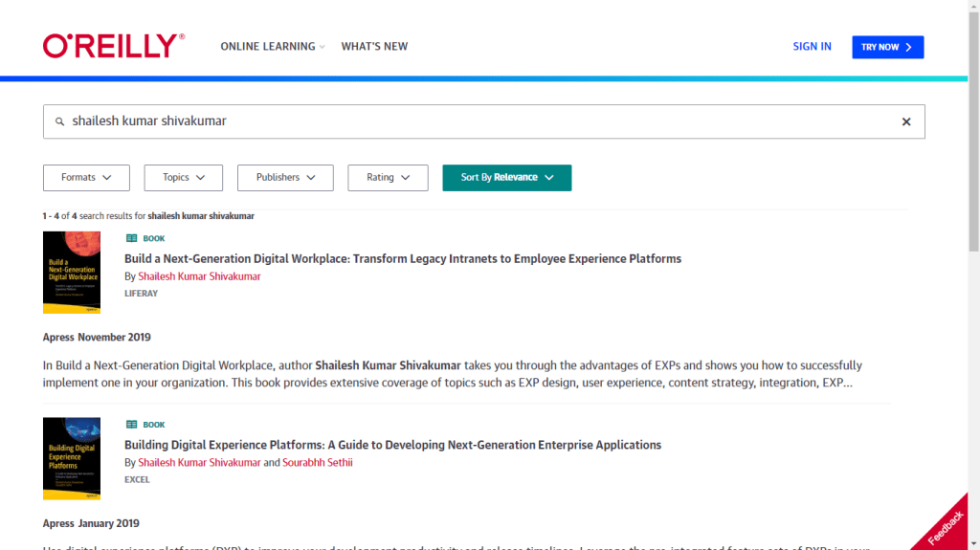Click the search magnifier icon
Screen dimensions: 980x550
click(60, 121)
